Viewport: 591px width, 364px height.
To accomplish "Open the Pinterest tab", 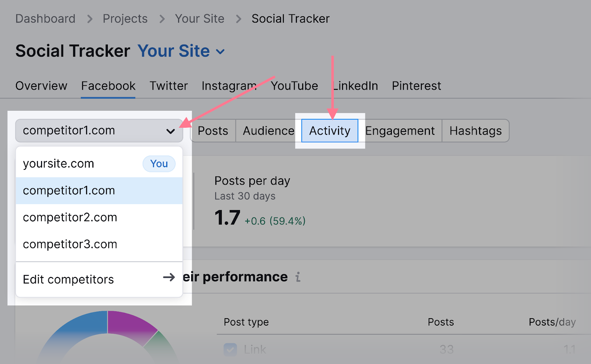I will [416, 86].
